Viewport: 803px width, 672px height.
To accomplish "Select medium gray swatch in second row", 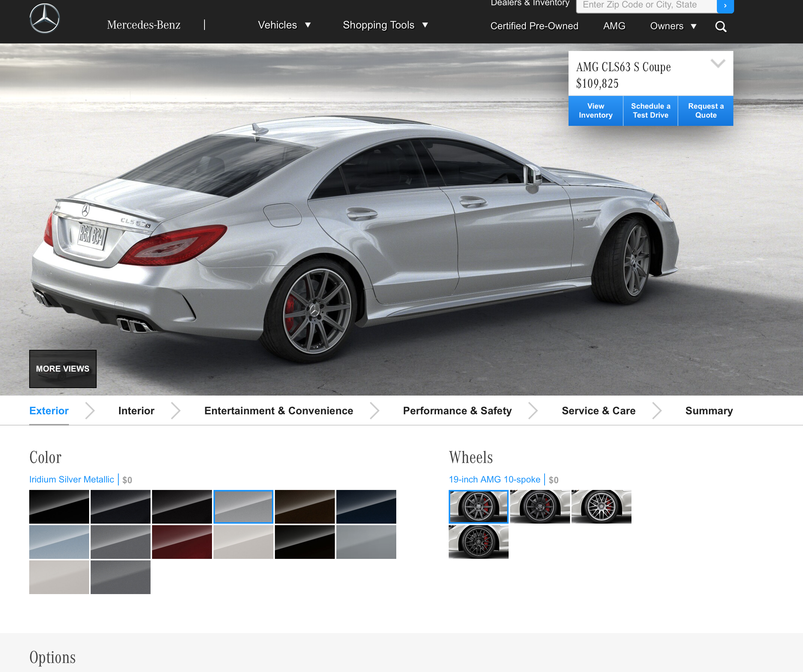I will [x=121, y=542].
